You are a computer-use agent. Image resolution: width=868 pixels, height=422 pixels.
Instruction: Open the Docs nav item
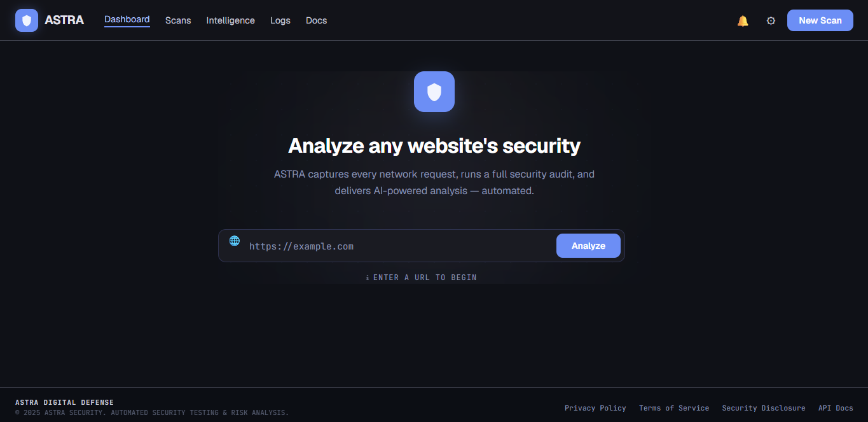click(316, 20)
